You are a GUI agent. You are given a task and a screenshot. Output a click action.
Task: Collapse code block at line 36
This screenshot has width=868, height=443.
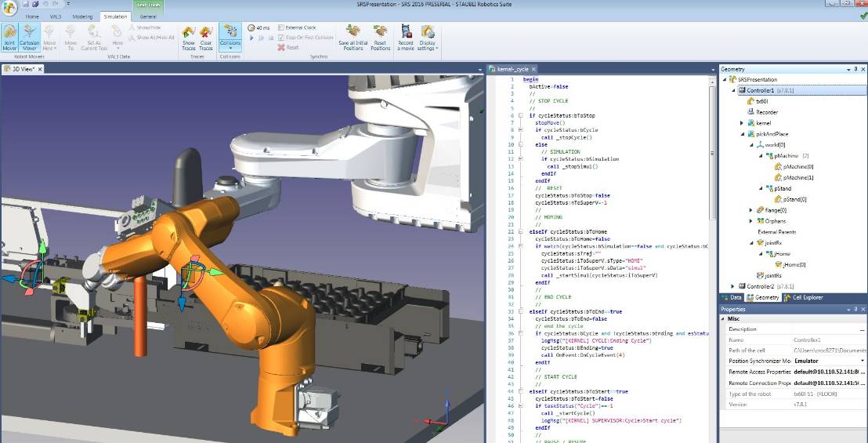click(x=520, y=333)
